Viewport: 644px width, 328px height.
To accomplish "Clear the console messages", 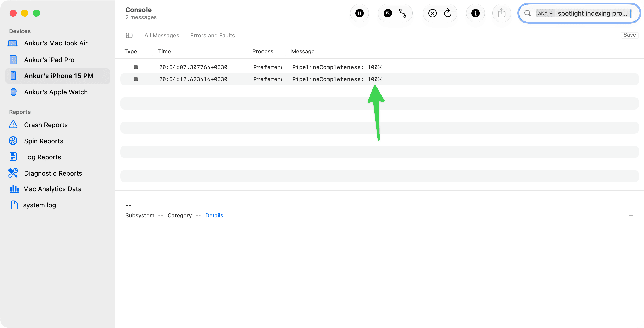I will (432, 13).
